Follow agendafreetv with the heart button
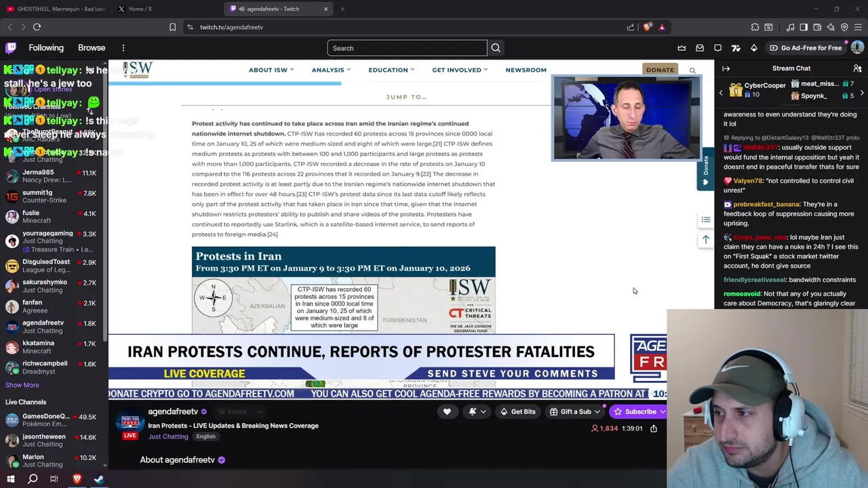Image resolution: width=868 pixels, height=488 pixels. [447, 411]
